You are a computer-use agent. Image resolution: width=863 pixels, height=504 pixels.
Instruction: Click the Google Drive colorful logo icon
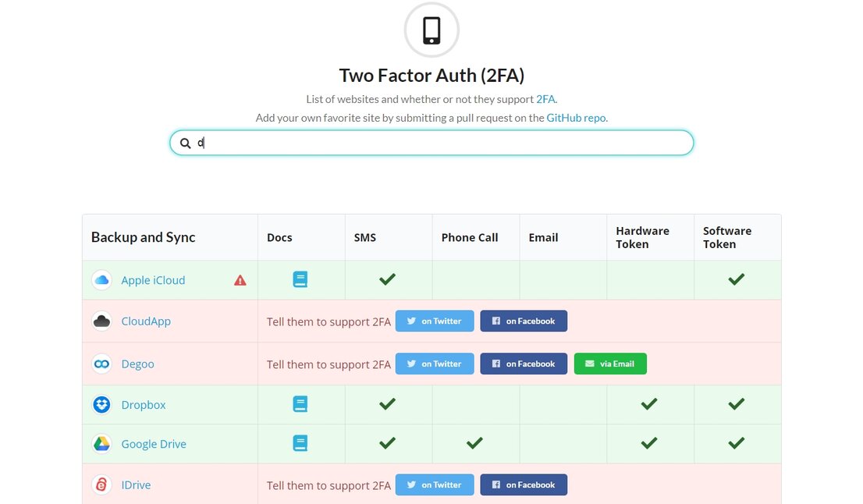[101, 443]
